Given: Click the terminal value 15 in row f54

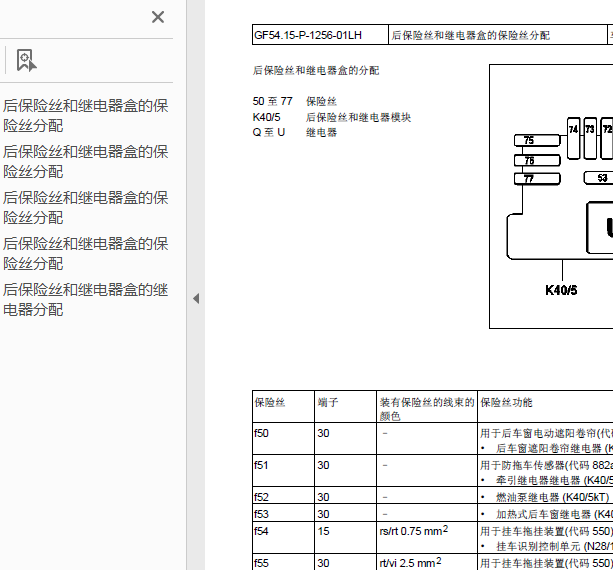Looking at the screenshot, I should 323,531.
